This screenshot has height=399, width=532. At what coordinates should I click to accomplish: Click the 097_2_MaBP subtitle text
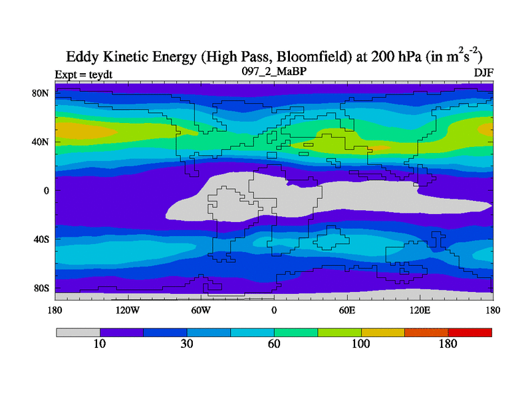(x=273, y=70)
